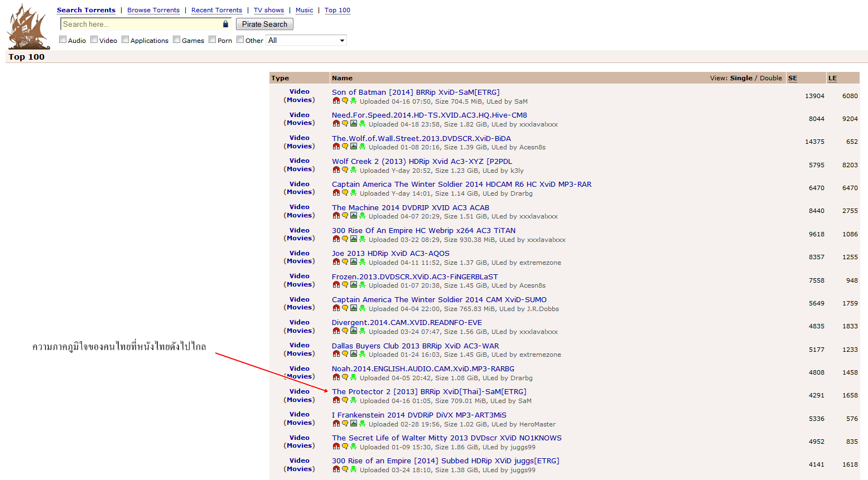868x480 pixels.
Task: Open Divergent.2014.CAM.XVID torrent link
Action: 407,323
